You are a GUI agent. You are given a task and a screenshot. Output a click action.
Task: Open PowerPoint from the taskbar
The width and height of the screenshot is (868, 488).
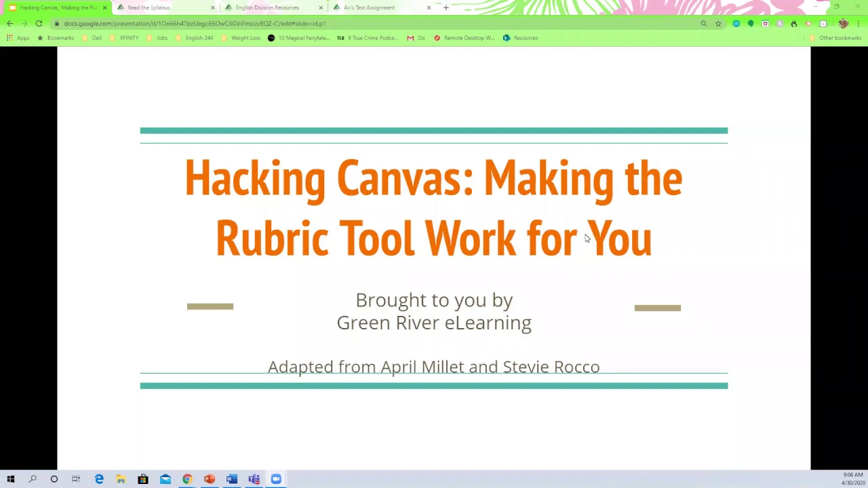click(210, 479)
